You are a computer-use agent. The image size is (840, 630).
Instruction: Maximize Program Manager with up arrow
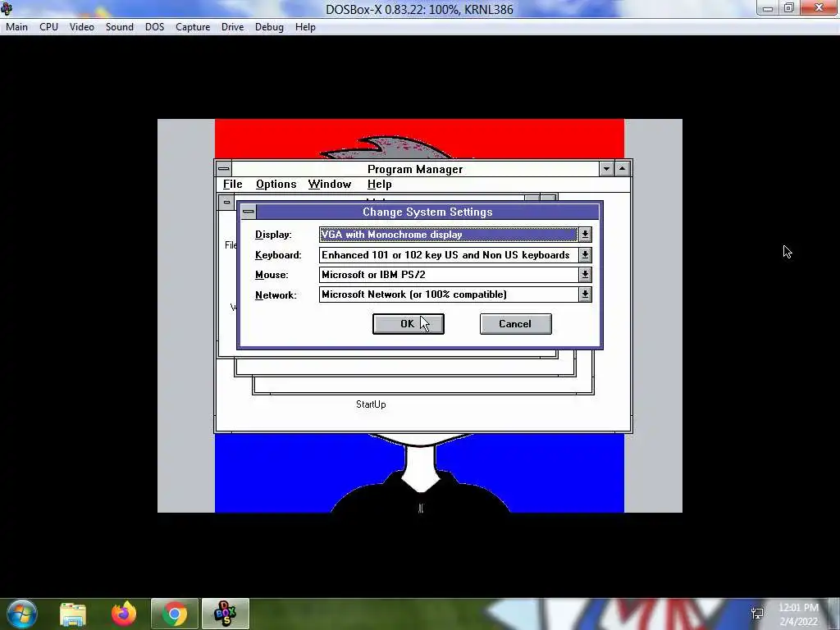(622, 169)
